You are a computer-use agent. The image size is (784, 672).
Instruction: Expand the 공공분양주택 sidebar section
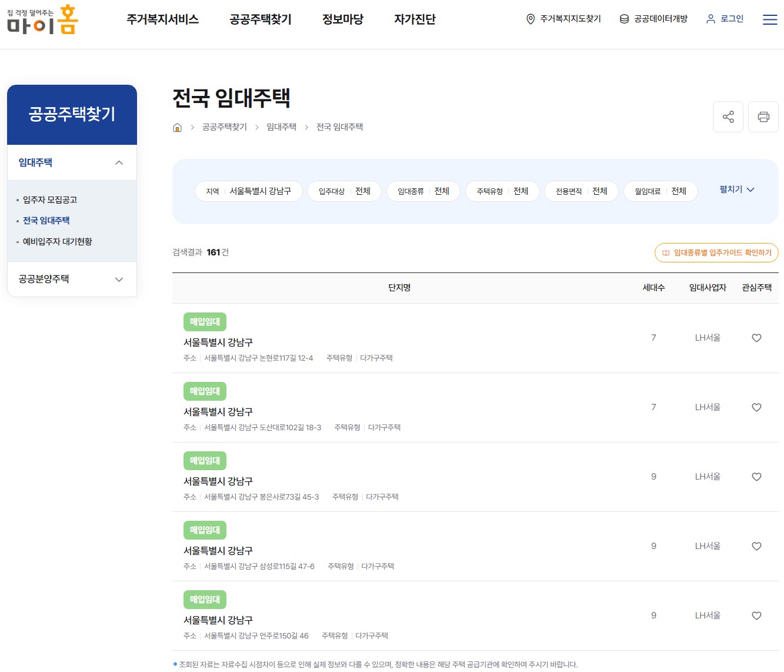click(119, 279)
